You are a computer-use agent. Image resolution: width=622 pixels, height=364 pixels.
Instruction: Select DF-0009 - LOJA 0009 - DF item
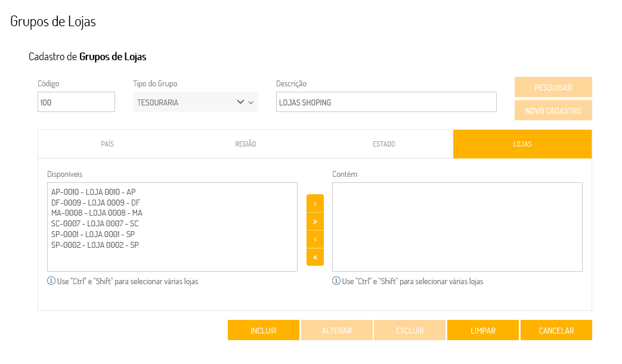click(x=95, y=202)
